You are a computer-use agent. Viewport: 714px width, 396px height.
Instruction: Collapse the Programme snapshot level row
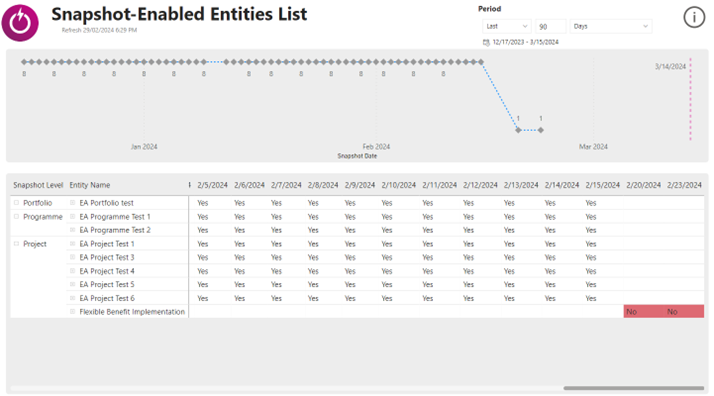pyautogui.click(x=16, y=217)
